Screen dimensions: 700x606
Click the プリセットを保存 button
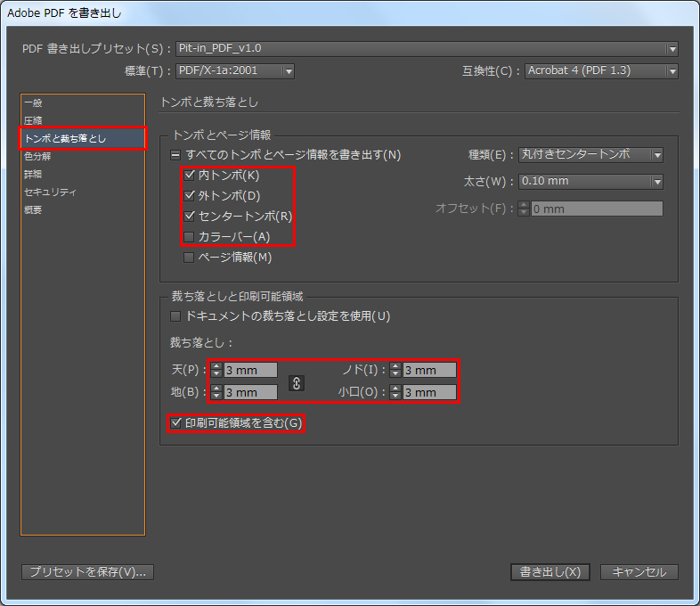click(87, 572)
